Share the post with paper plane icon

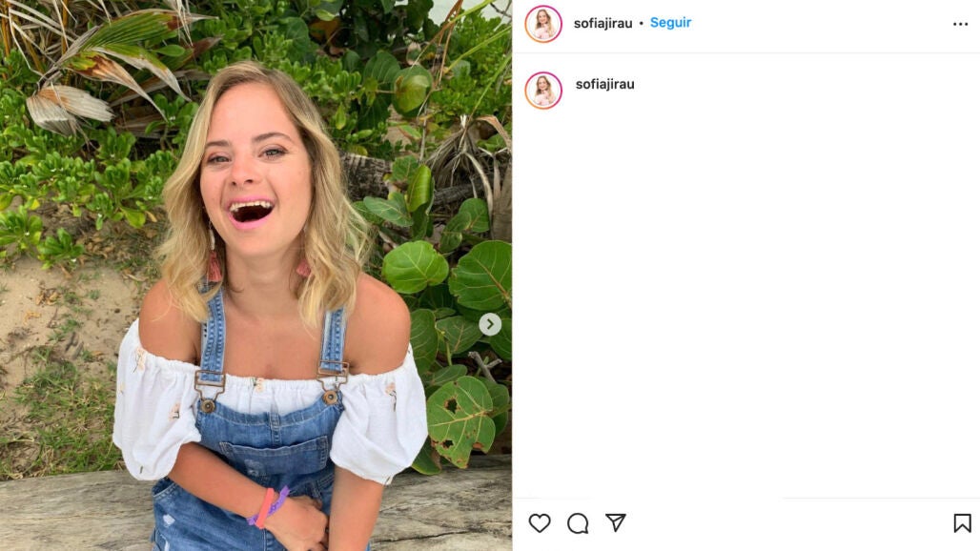click(616, 522)
